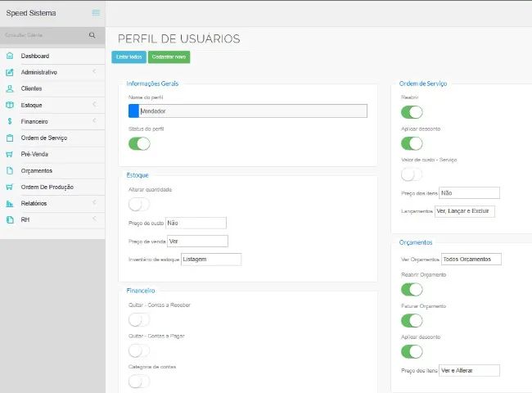Viewport: 532px width, 393px height.
Task: Open Dashboard via its sidebar icon
Action: coord(10,56)
